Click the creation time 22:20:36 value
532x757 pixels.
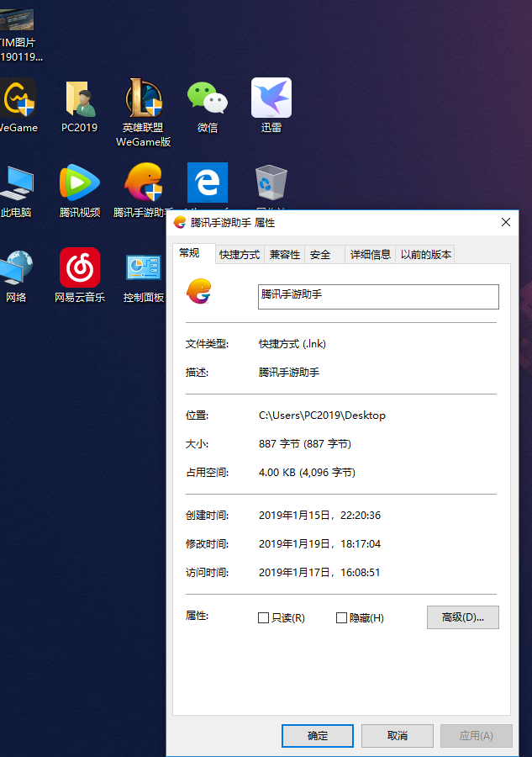point(319,515)
